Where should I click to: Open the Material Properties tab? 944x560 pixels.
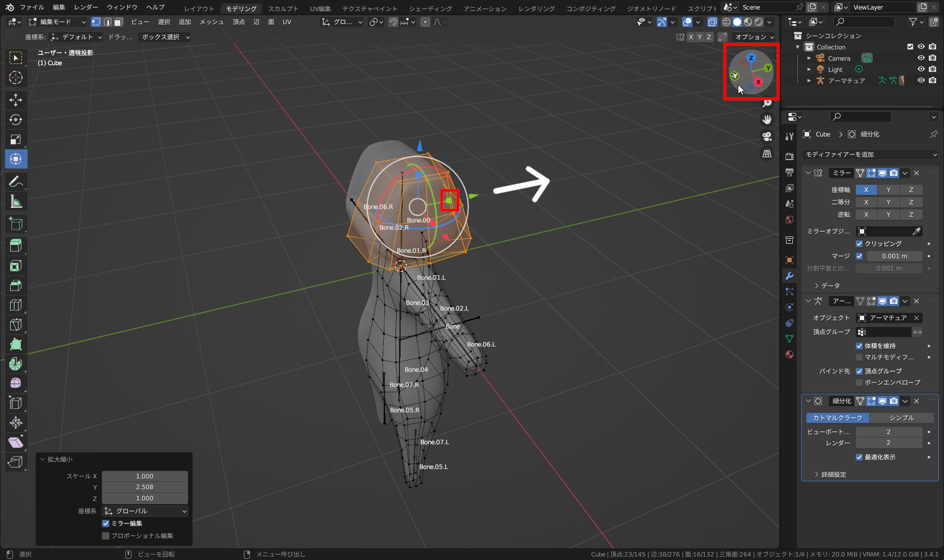point(789,354)
